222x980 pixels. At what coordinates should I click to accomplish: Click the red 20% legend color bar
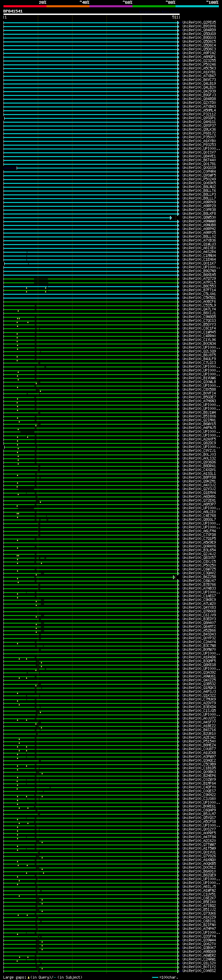click(25, 6)
